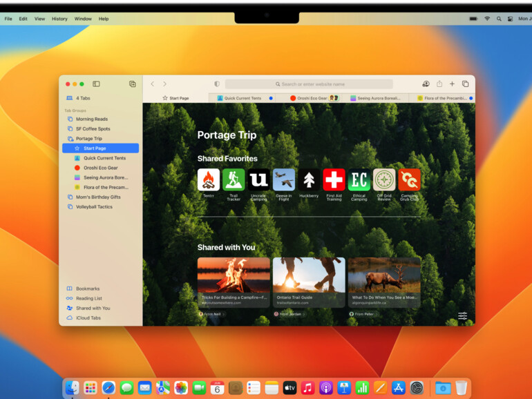This screenshot has height=399, width=532.
Task: Select Flora of the Precam... sidebar entry
Action: [100, 187]
